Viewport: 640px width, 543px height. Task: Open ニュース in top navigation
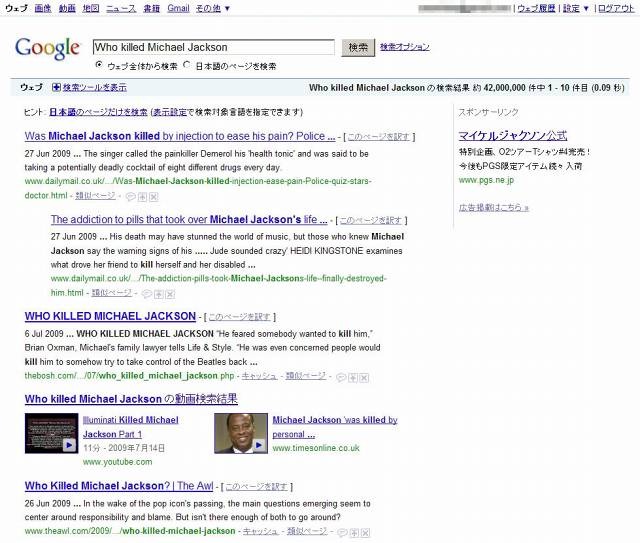point(121,8)
